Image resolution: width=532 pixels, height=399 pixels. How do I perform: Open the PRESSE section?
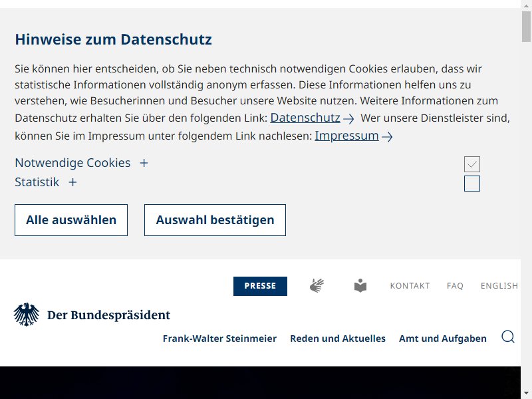tap(260, 286)
